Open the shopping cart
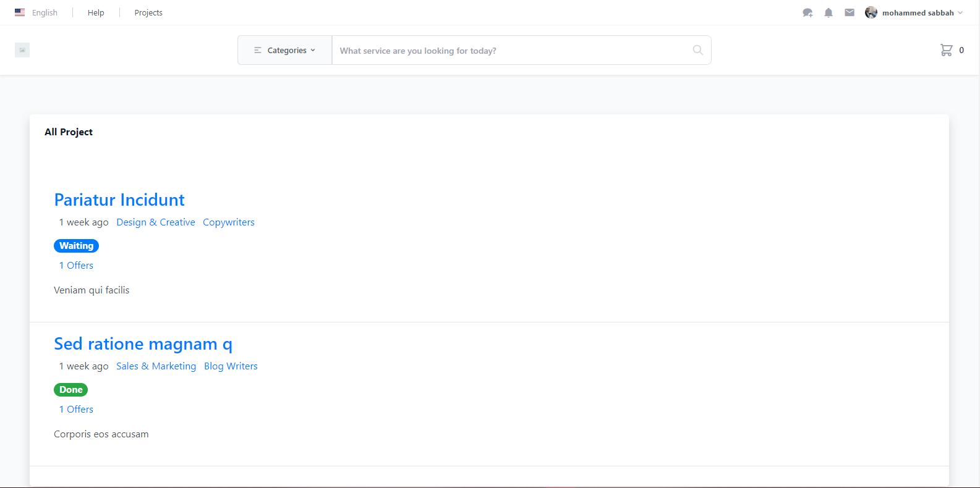 click(x=946, y=50)
